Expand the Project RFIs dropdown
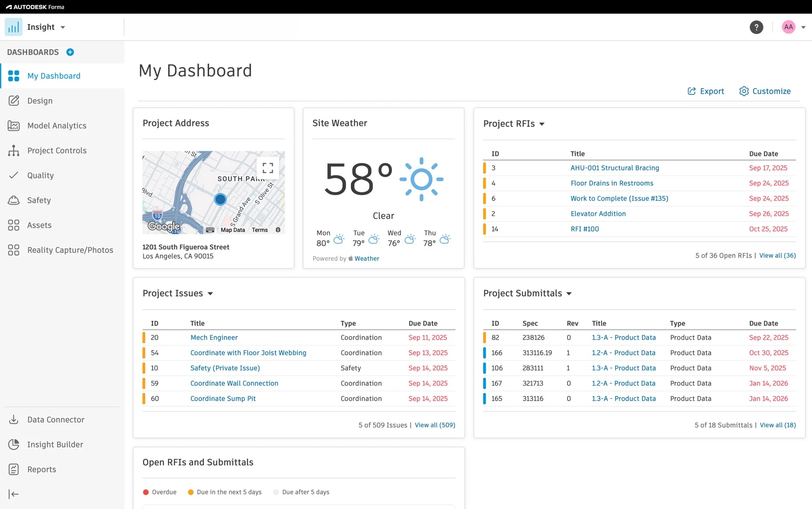This screenshot has width=812, height=509. click(x=542, y=124)
